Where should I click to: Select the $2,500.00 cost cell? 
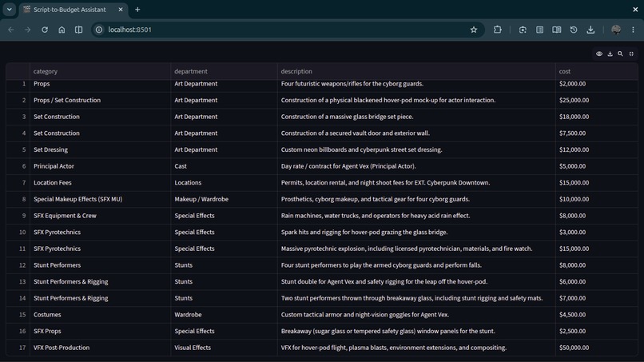(x=596, y=331)
